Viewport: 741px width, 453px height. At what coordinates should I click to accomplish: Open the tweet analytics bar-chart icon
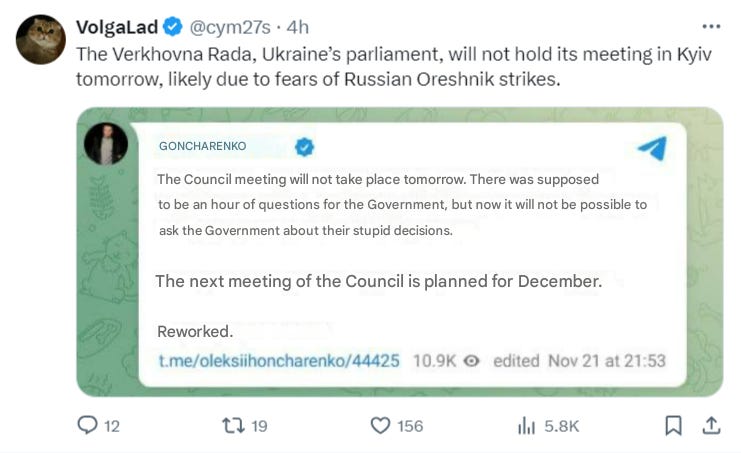[526, 426]
